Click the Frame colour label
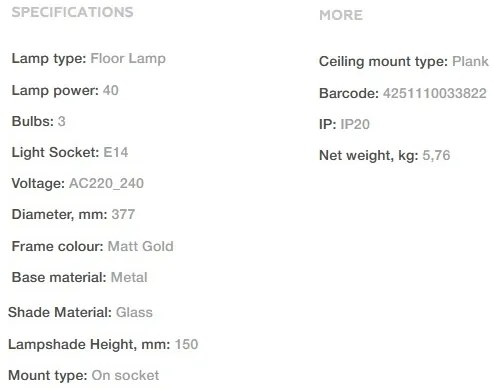Image resolution: width=494 pixels, height=390 pixels. pyautogui.click(x=58, y=246)
